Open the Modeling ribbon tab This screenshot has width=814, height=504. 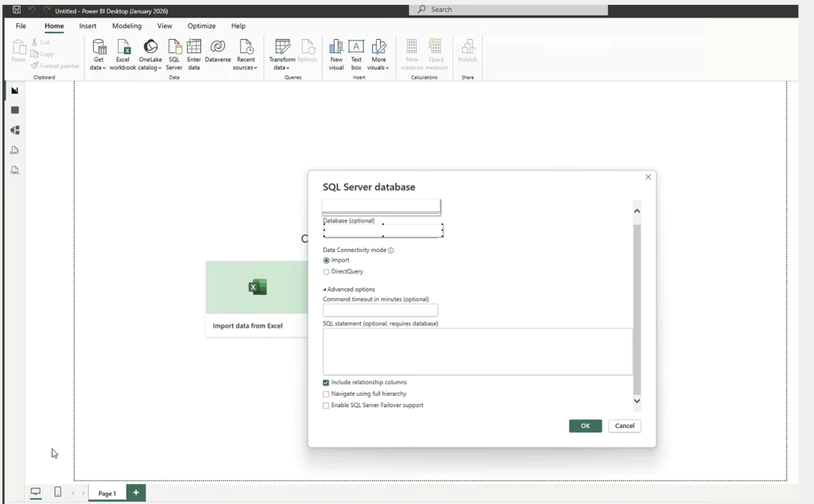(x=126, y=26)
